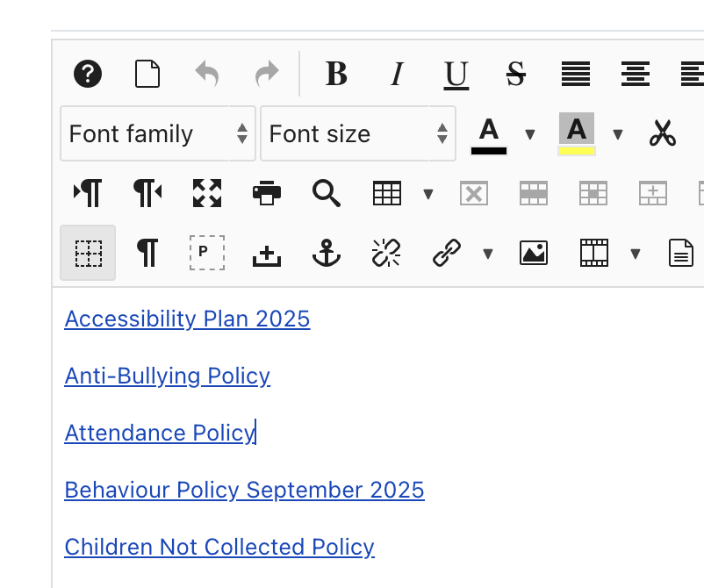Toggle visual aids grid button
Image resolution: width=704 pixels, height=588 pixels.
click(88, 254)
